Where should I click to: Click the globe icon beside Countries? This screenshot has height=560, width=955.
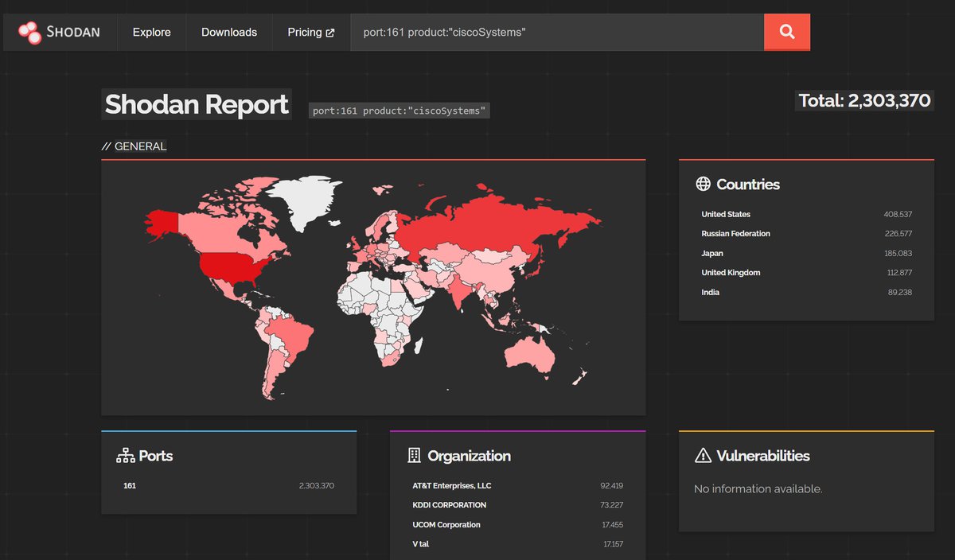click(703, 185)
